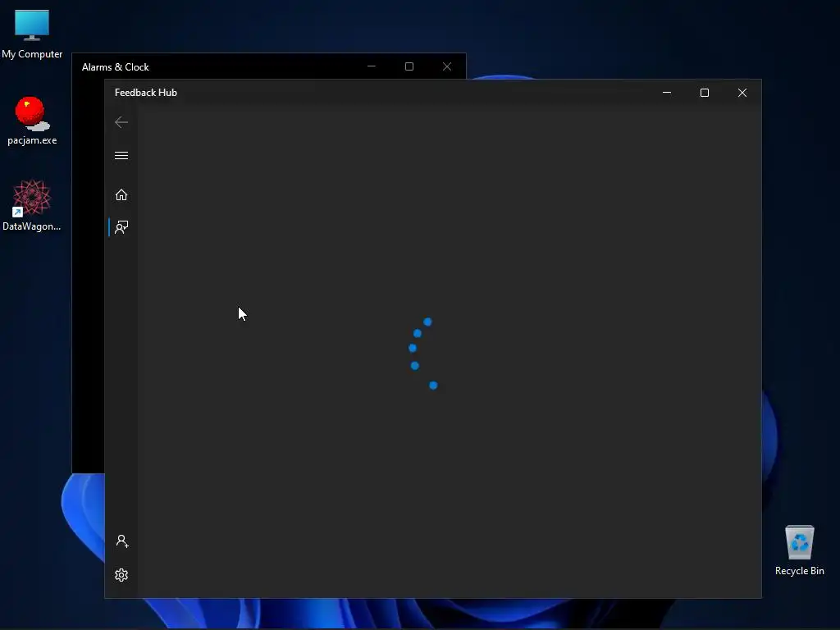Image resolution: width=840 pixels, height=630 pixels.
Task: Select the pacjam.exe desktop icon
Action: click(x=32, y=121)
